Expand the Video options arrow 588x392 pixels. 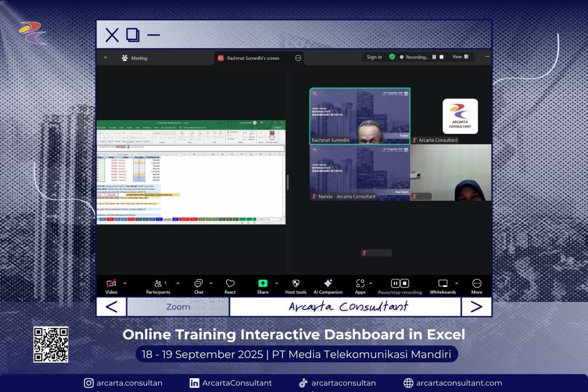tap(125, 283)
